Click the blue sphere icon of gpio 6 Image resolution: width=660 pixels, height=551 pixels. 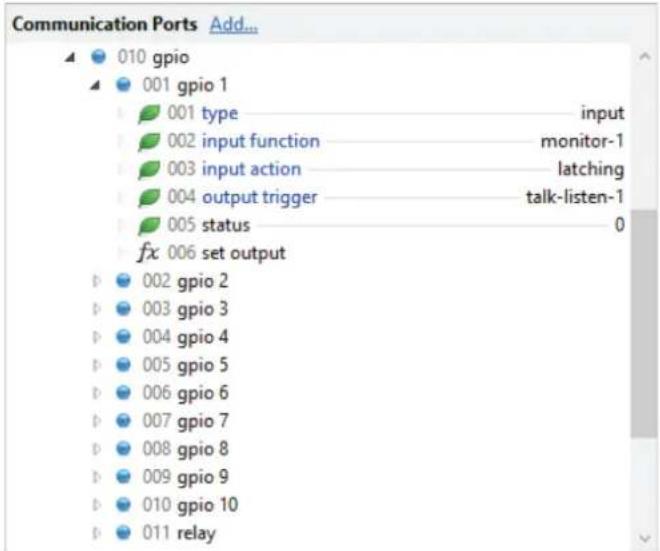pos(123,392)
